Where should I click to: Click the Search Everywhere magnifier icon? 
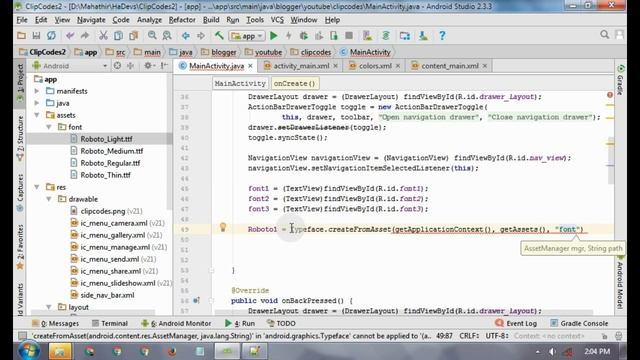pos(604,35)
